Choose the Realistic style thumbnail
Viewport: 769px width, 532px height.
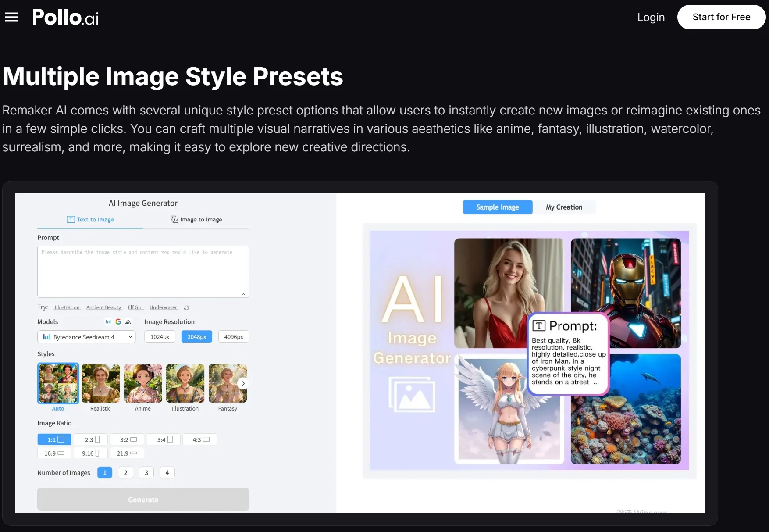pyautogui.click(x=100, y=383)
